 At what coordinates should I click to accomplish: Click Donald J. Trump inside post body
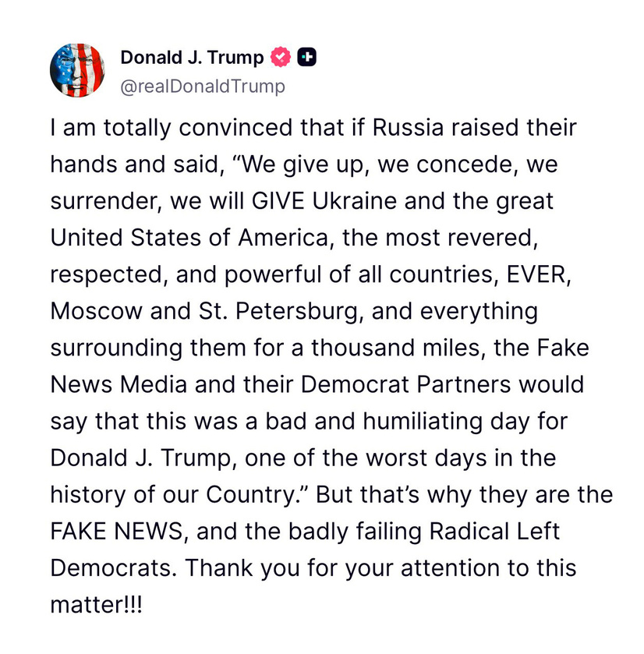[x=141, y=459]
